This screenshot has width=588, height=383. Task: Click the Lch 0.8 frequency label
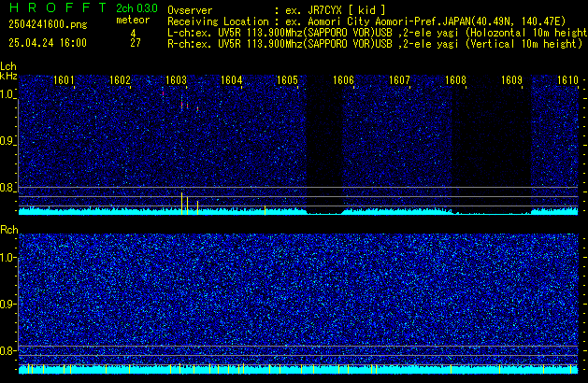tap(7, 188)
